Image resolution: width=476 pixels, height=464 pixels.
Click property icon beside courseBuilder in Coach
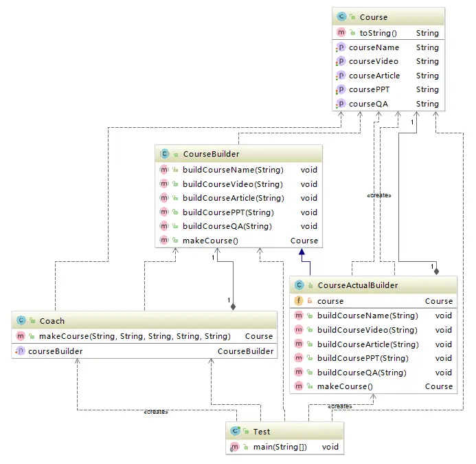point(21,351)
